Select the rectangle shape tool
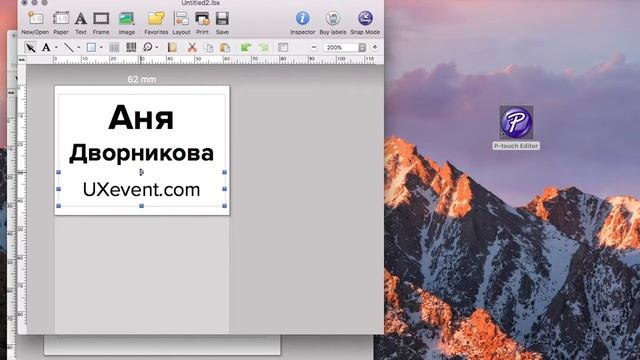The height and width of the screenshot is (360, 640). (91, 47)
